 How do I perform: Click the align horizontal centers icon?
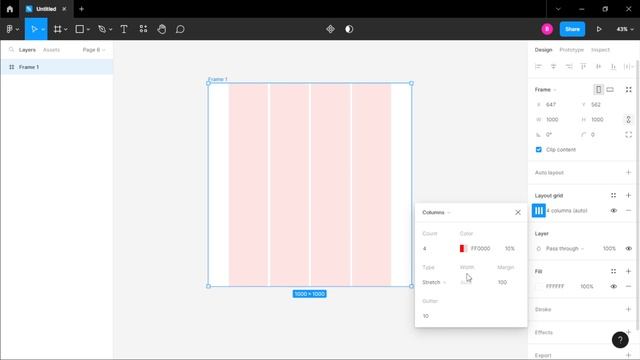point(553,67)
